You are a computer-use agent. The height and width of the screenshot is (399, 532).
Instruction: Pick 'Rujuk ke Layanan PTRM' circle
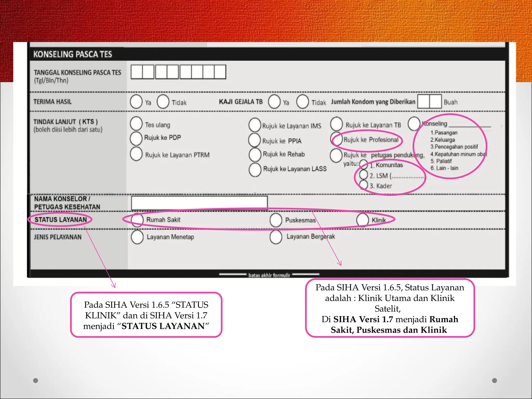pos(136,154)
